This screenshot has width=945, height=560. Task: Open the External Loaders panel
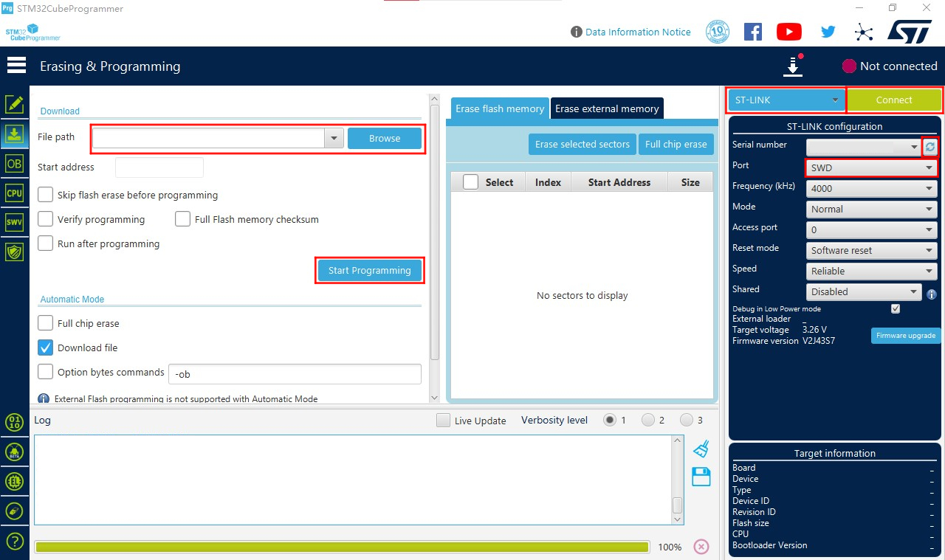15,481
